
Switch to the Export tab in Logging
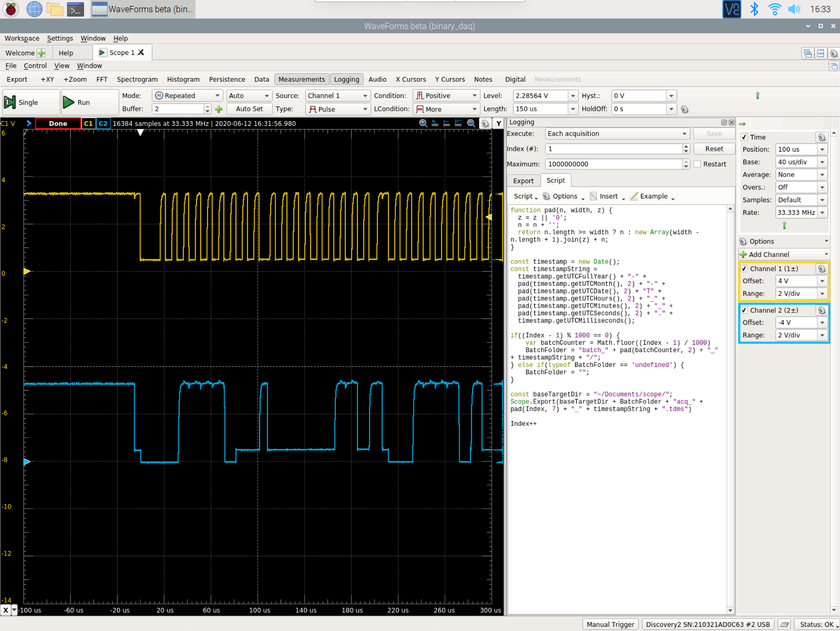523,181
